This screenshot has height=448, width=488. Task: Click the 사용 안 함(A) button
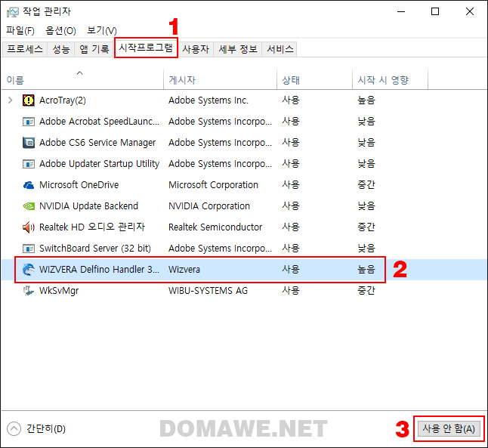pyautogui.click(x=449, y=428)
